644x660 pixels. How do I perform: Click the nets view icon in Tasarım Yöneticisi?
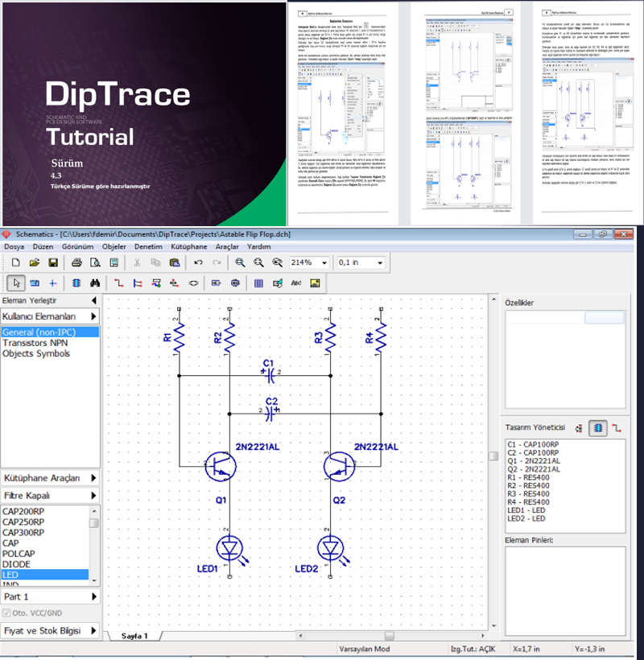coord(616,429)
